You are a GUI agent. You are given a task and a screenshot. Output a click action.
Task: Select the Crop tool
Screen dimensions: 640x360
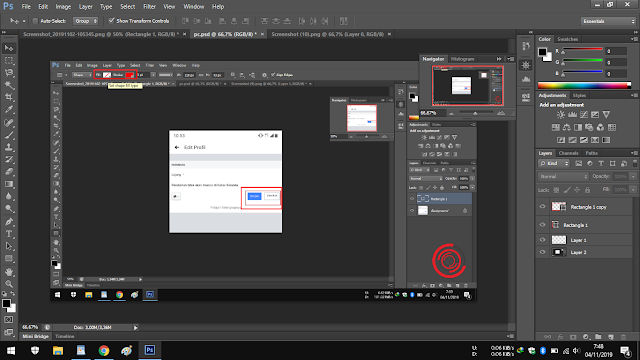pos(9,98)
